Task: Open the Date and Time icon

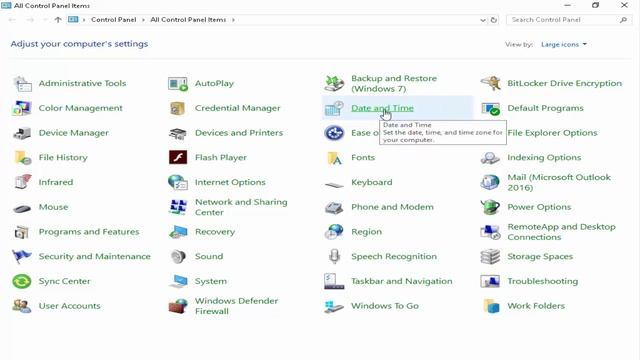Action: coord(334,108)
